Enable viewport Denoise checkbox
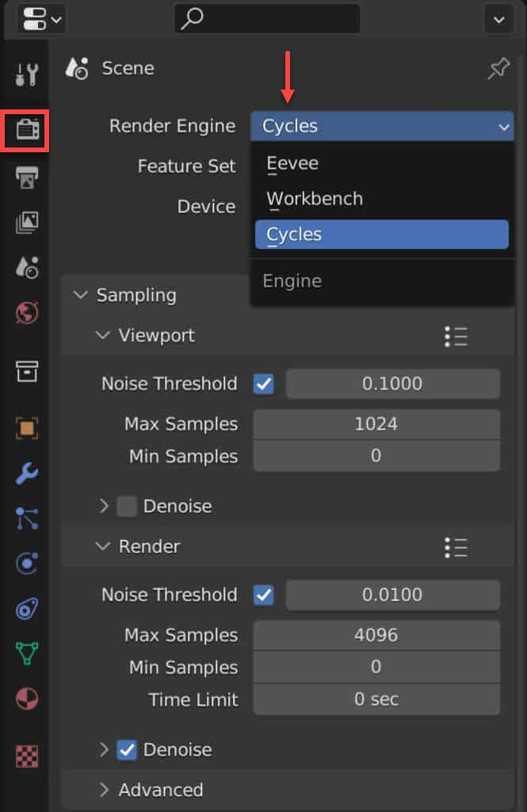The image size is (527, 812). [x=127, y=506]
